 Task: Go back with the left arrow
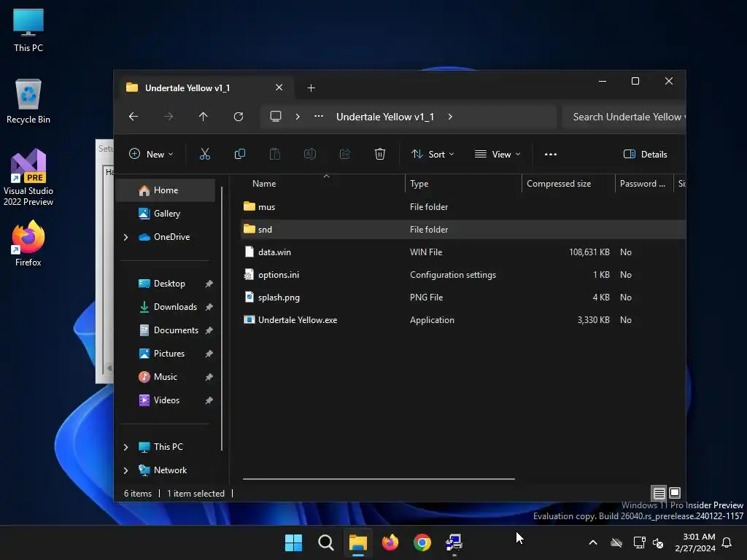point(133,117)
